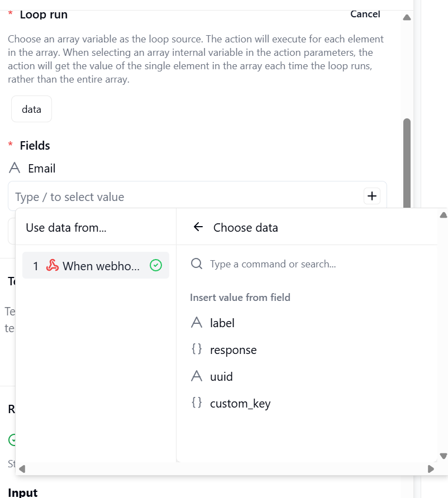Insert the custom_key field value
448x498 pixels.
click(x=240, y=403)
